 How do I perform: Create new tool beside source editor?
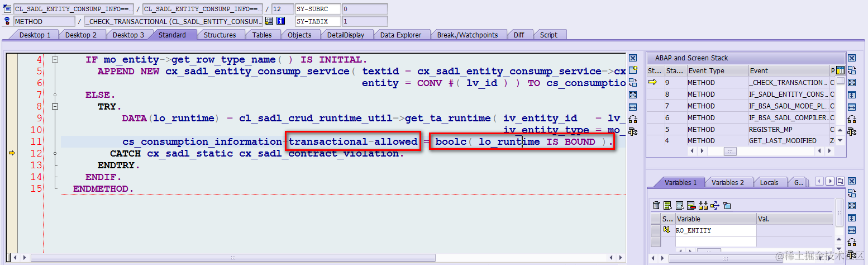[633, 70]
